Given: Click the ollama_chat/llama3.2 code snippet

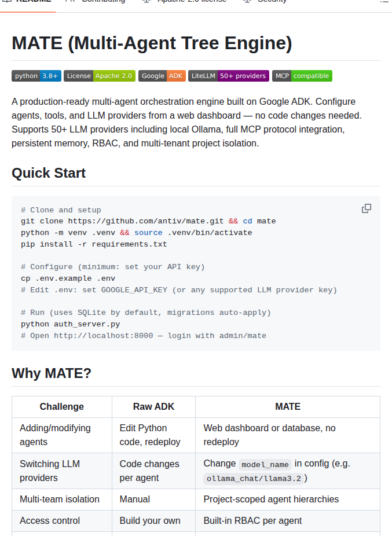Looking at the screenshot, I should 254,479.
